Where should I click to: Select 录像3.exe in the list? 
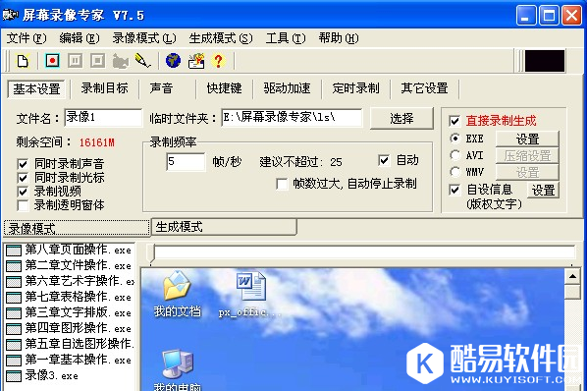[42, 375]
